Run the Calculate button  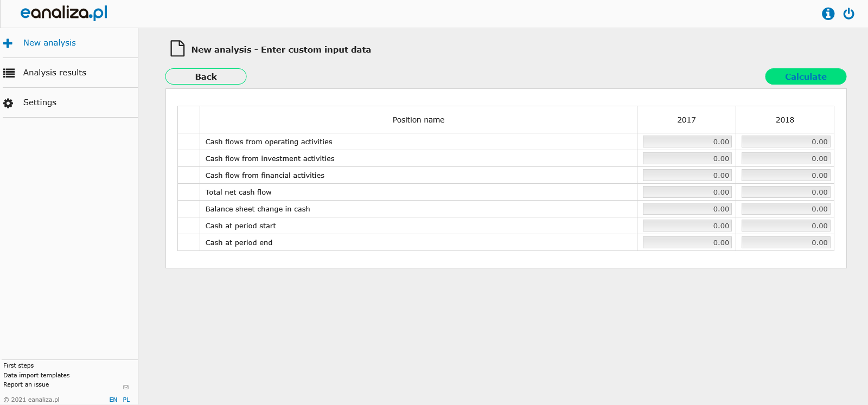806,76
